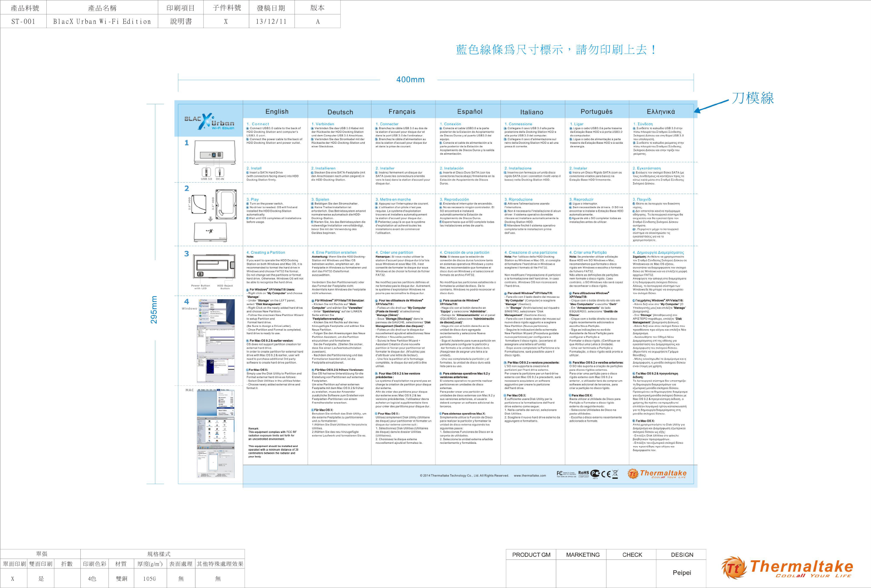Click the 400mm width dimension label

click(410, 79)
